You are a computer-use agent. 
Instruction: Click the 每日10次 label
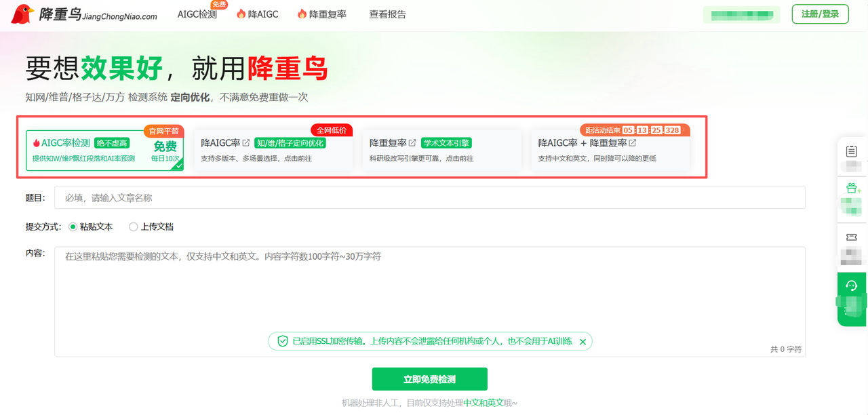pos(165,159)
